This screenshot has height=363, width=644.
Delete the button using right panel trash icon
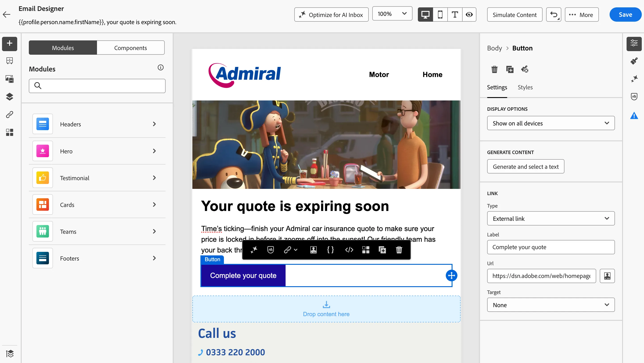pyautogui.click(x=494, y=69)
